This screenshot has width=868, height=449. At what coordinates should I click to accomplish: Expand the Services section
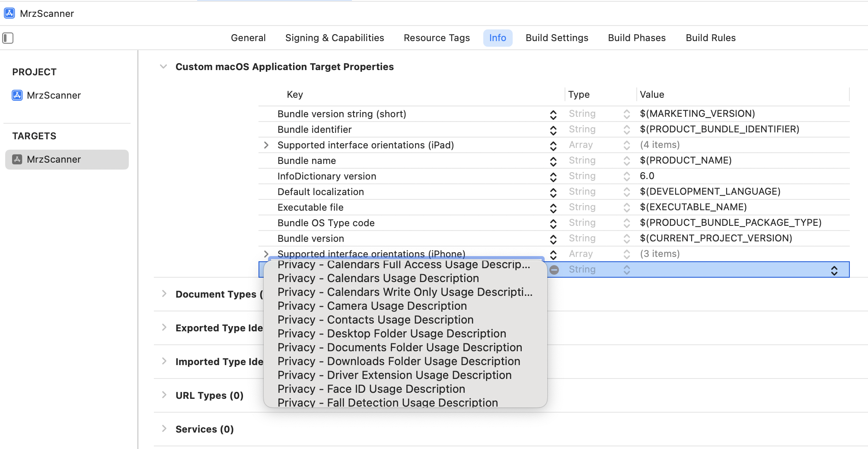tap(164, 429)
